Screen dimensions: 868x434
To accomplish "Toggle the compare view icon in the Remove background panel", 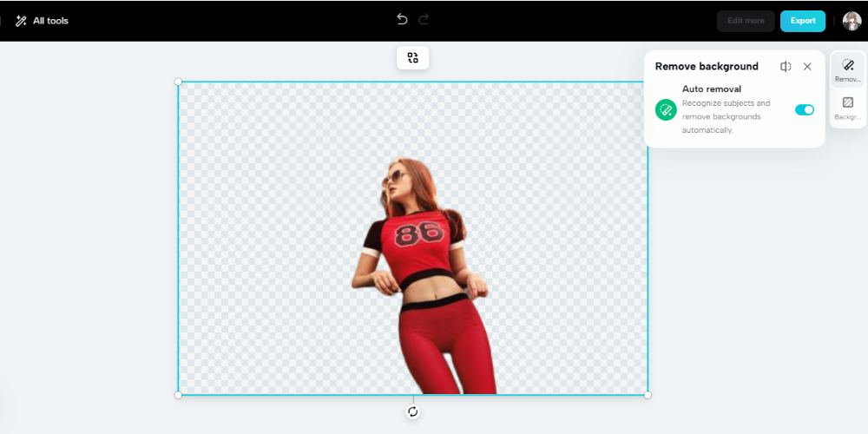I will coord(786,67).
